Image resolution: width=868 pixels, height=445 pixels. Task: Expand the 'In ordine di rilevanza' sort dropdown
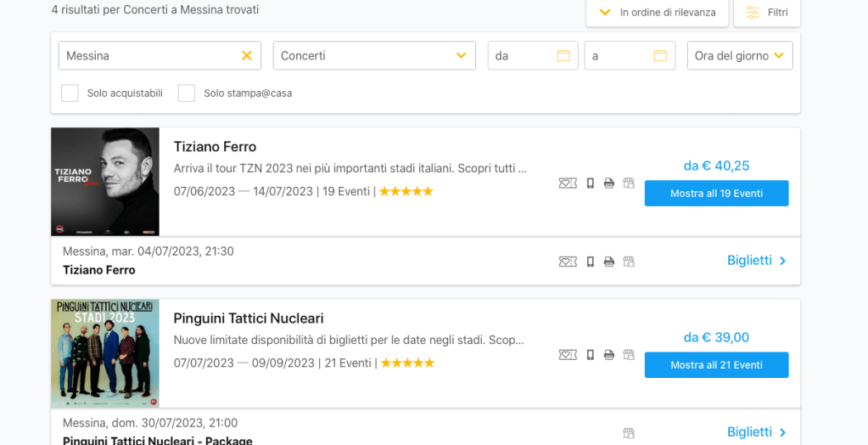tap(657, 13)
